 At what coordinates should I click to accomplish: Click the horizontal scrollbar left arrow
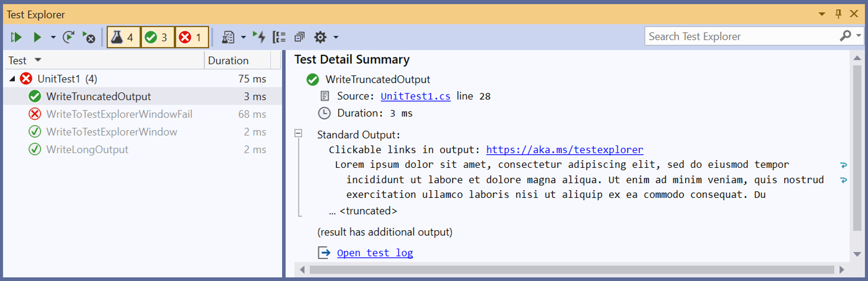point(302,270)
